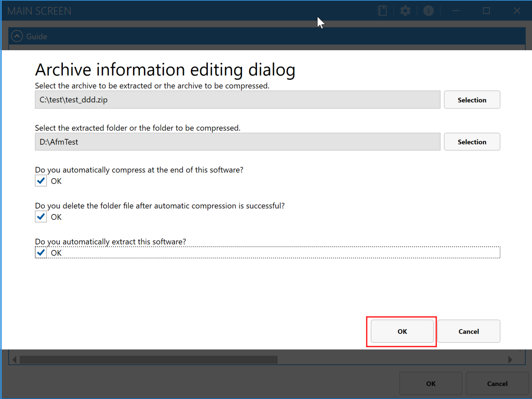Image resolution: width=532 pixels, height=399 pixels.
Task: Confirm the archive dialog with OK
Action: [402, 331]
